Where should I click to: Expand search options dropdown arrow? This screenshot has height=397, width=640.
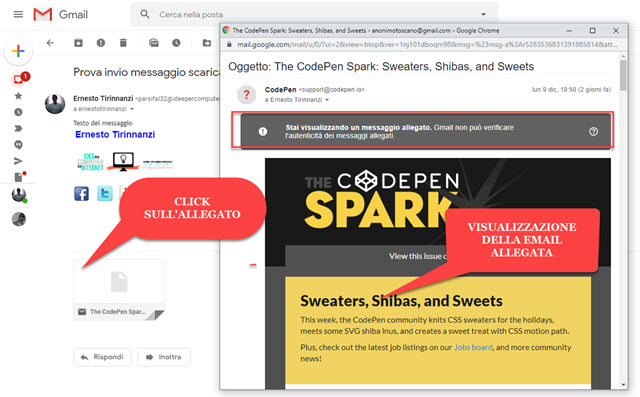point(483,15)
